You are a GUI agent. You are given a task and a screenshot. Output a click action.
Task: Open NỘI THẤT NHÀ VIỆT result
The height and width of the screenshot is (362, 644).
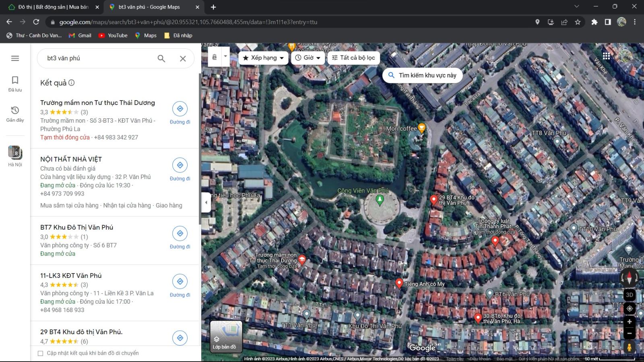pyautogui.click(x=71, y=159)
